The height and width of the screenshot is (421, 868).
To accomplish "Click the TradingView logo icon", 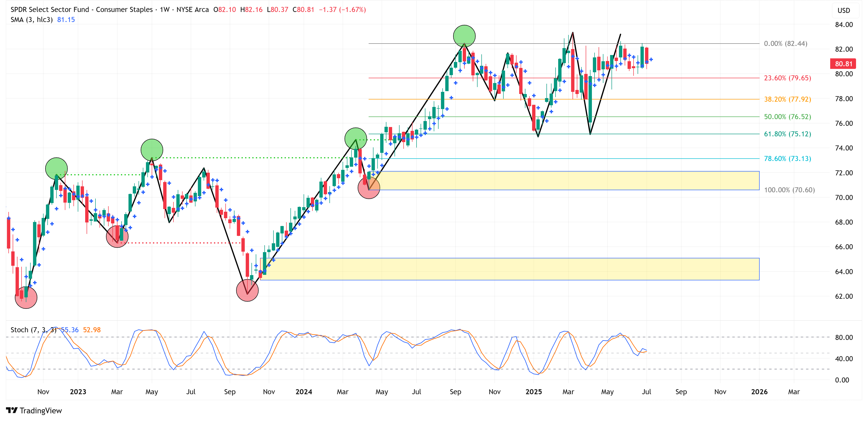I will point(12,410).
